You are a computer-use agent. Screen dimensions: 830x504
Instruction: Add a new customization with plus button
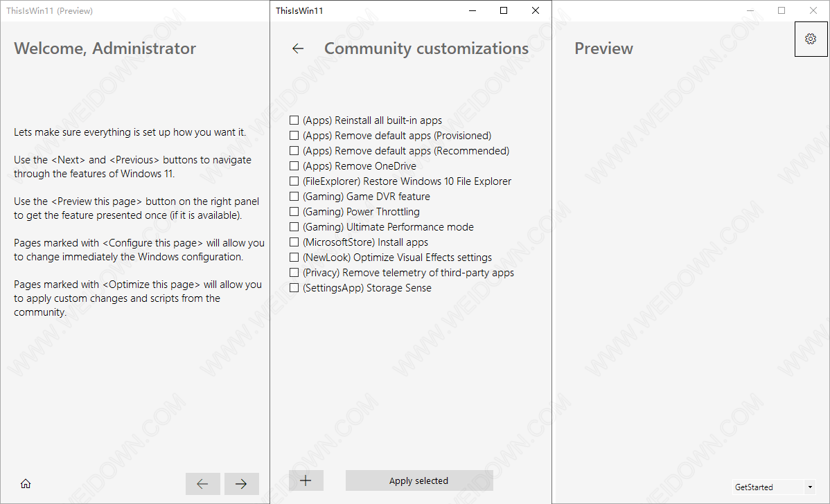tap(306, 480)
